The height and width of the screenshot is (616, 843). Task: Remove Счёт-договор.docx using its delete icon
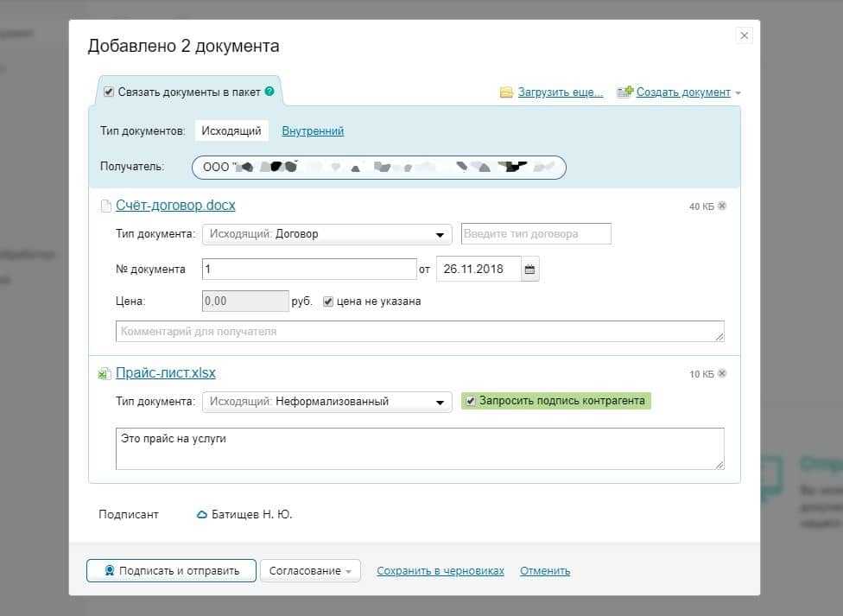click(722, 206)
